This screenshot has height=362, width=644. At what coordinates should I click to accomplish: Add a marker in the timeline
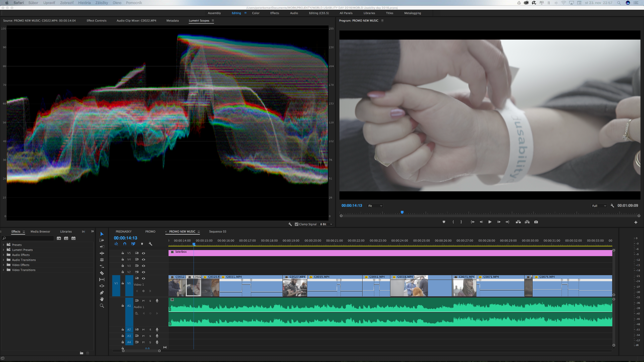coord(142,244)
